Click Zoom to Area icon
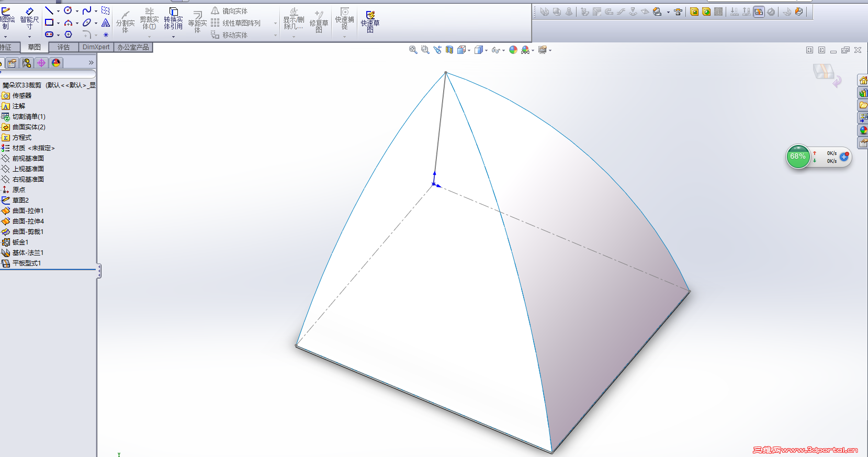 coord(425,50)
